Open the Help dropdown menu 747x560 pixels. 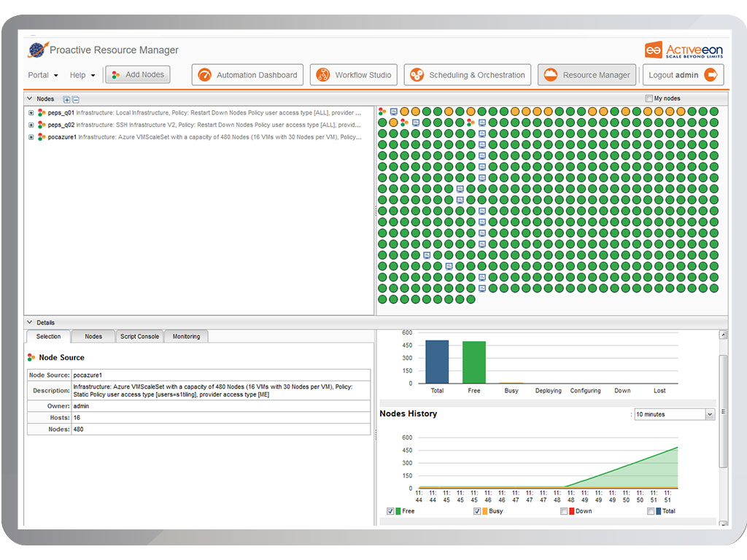(82, 75)
